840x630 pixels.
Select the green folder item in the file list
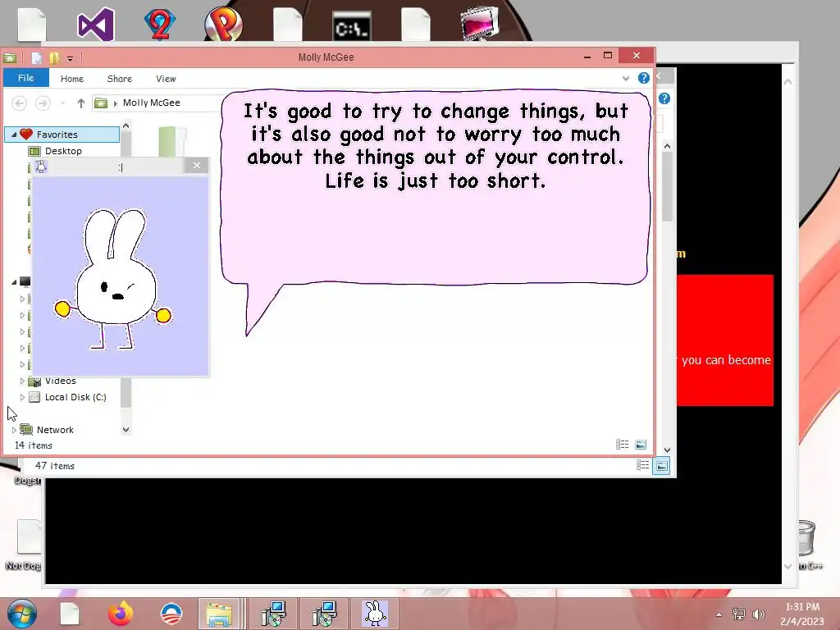click(172, 141)
